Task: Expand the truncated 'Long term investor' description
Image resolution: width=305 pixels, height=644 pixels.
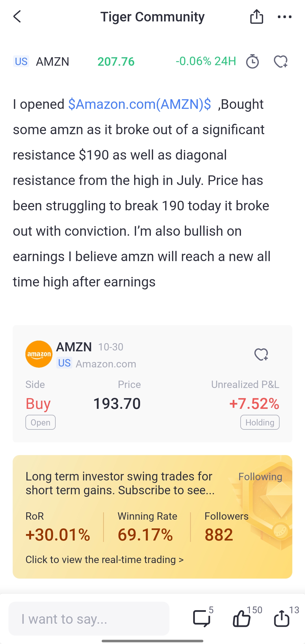Action: 120,483
